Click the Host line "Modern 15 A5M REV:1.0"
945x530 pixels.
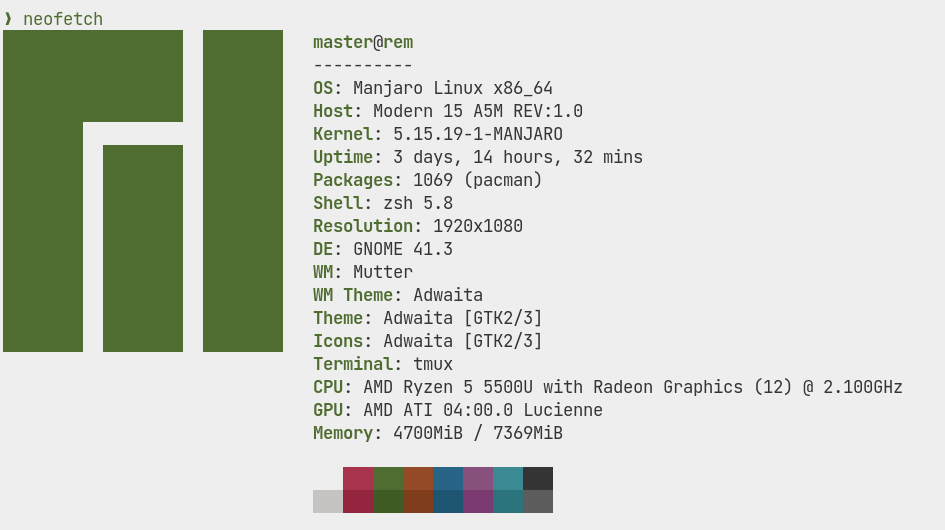pyautogui.click(x=448, y=111)
